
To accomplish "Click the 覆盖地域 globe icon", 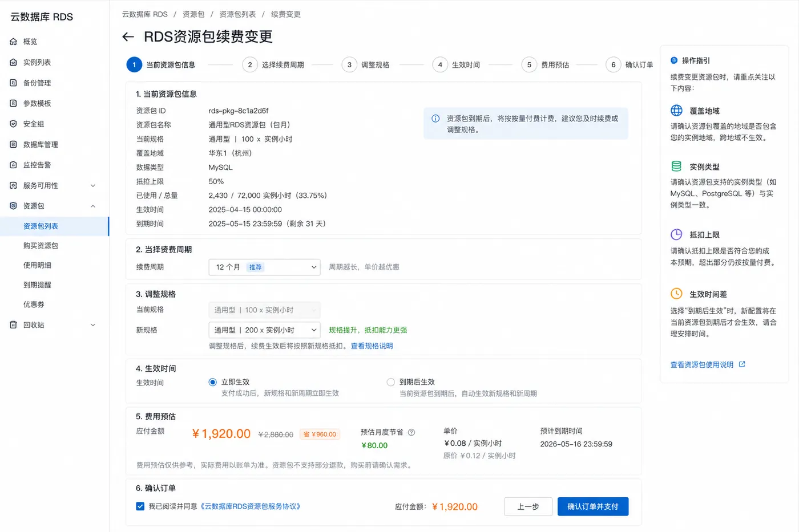I will (676, 111).
